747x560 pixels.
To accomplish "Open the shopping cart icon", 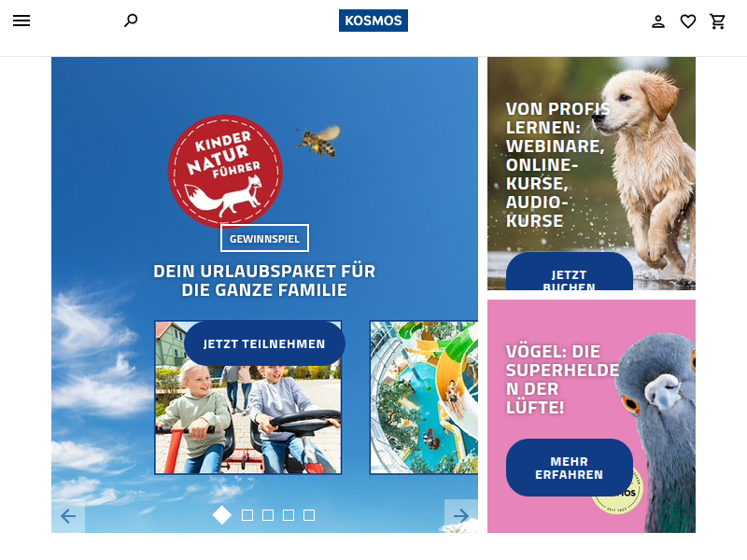I will pyautogui.click(x=717, y=21).
